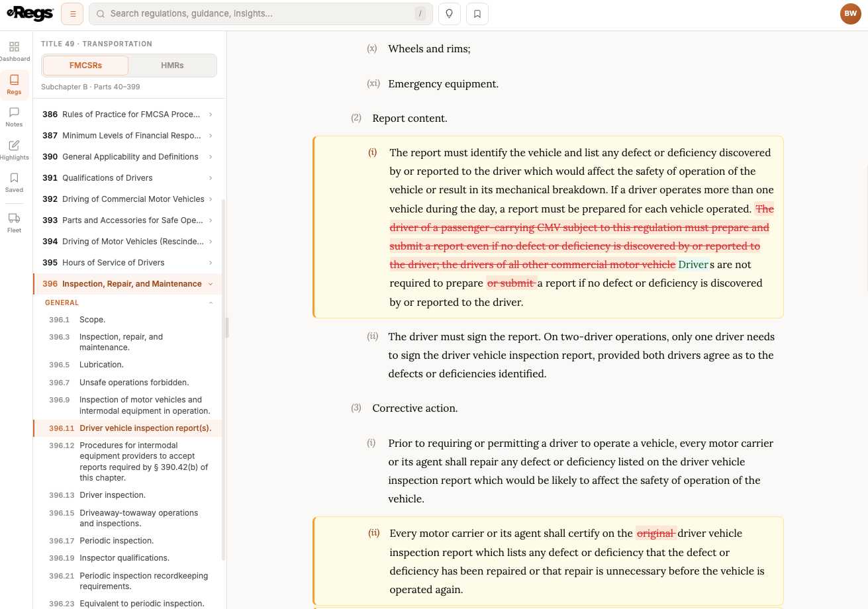Image resolution: width=868 pixels, height=609 pixels.
Task: Open the bookmark icon in top bar
Action: [477, 14]
